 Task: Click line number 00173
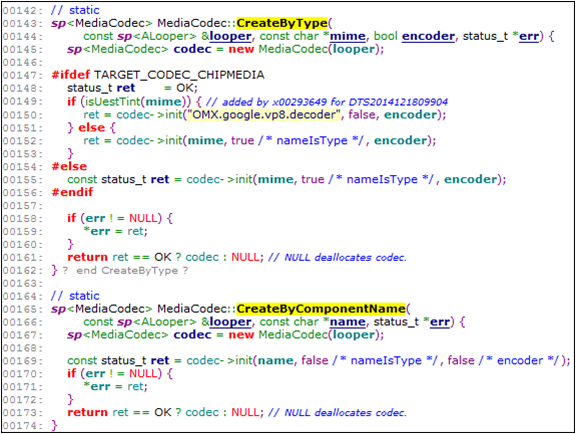(23, 413)
